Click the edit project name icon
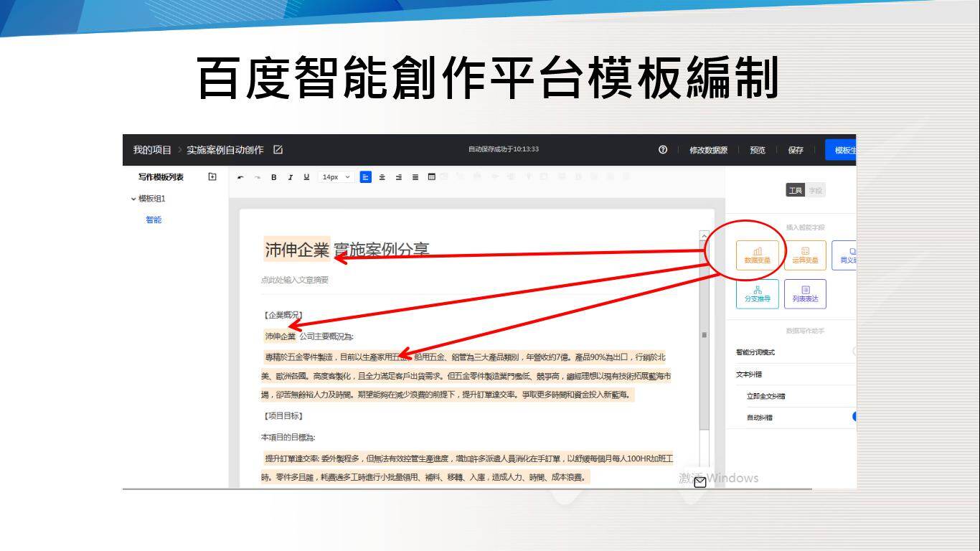This screenshot has width=980, height=551. tap(278, 150)
